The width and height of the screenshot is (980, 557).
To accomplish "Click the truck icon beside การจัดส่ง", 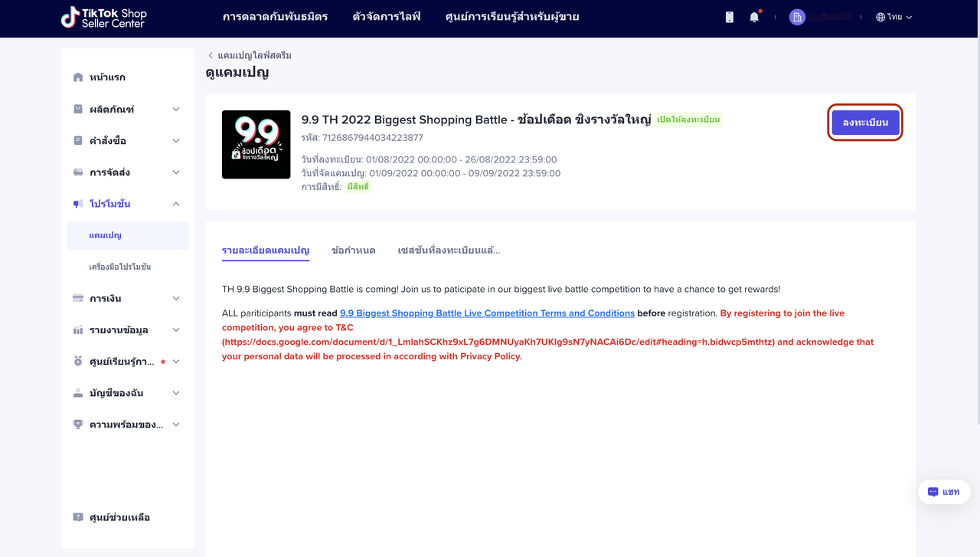I will [78, 172].
